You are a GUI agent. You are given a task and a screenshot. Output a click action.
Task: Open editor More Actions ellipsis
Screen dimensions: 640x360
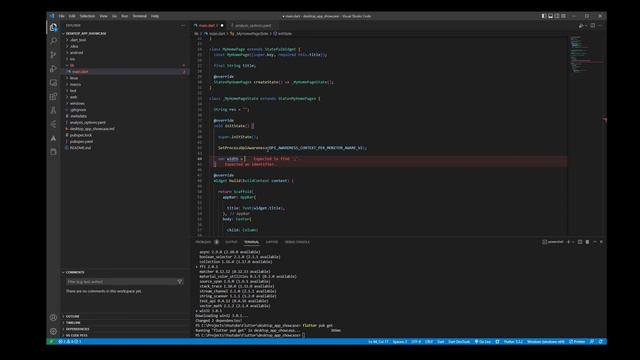600,25
